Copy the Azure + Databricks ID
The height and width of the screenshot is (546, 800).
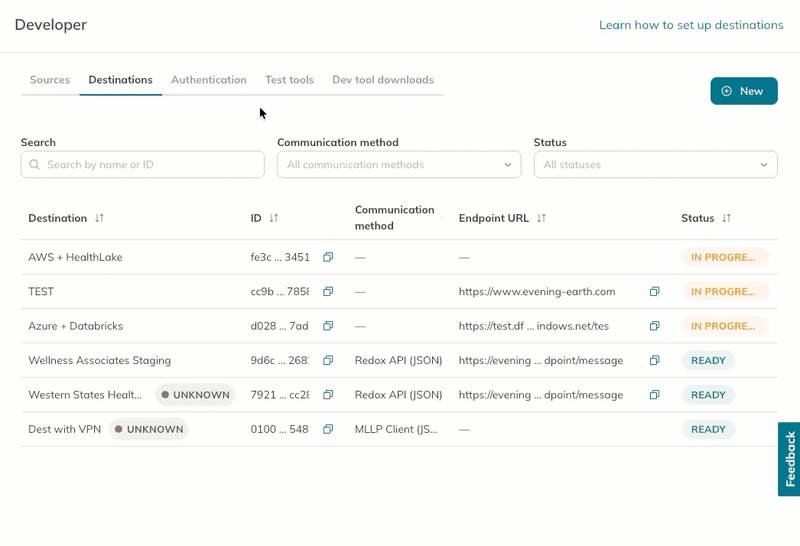click(x=328, y=326)
